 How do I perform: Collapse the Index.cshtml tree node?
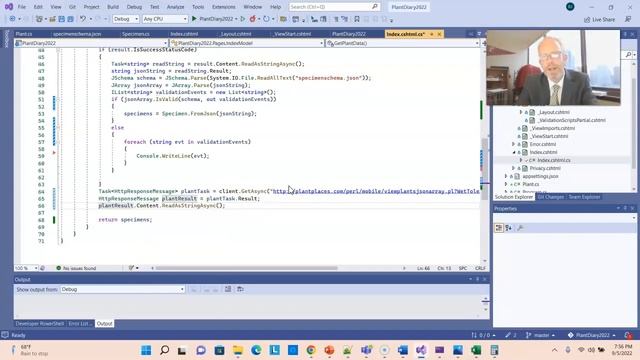[x=513, y=152]
